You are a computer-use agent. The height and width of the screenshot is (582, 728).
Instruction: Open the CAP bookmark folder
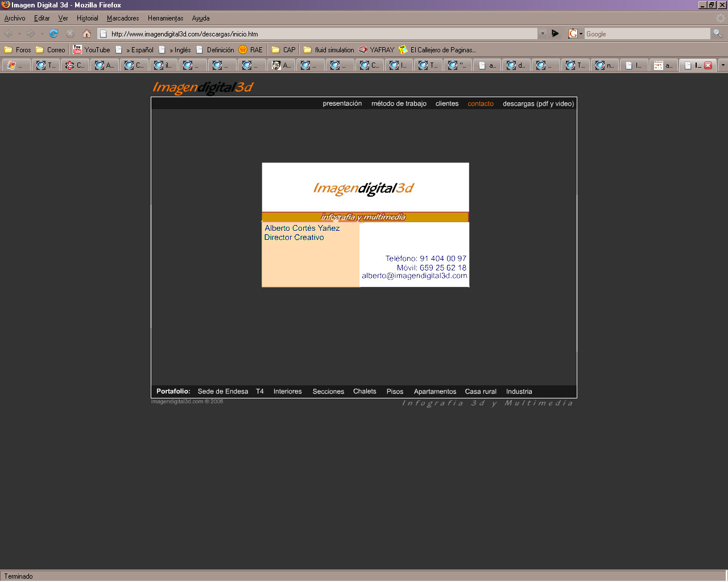tap(284, 50)
